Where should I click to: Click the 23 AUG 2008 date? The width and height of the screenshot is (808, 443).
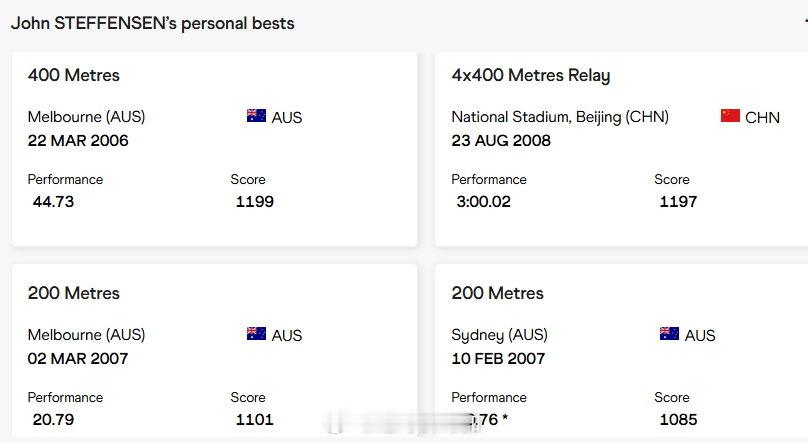coord(501,141)
